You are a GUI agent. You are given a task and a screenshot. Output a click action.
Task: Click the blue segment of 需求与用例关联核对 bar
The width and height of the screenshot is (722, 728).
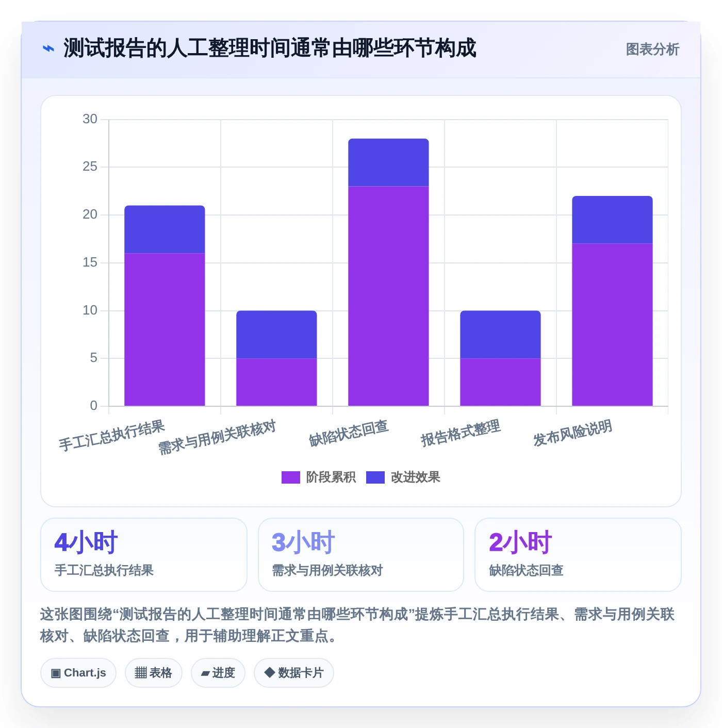[x=276, y=335]
